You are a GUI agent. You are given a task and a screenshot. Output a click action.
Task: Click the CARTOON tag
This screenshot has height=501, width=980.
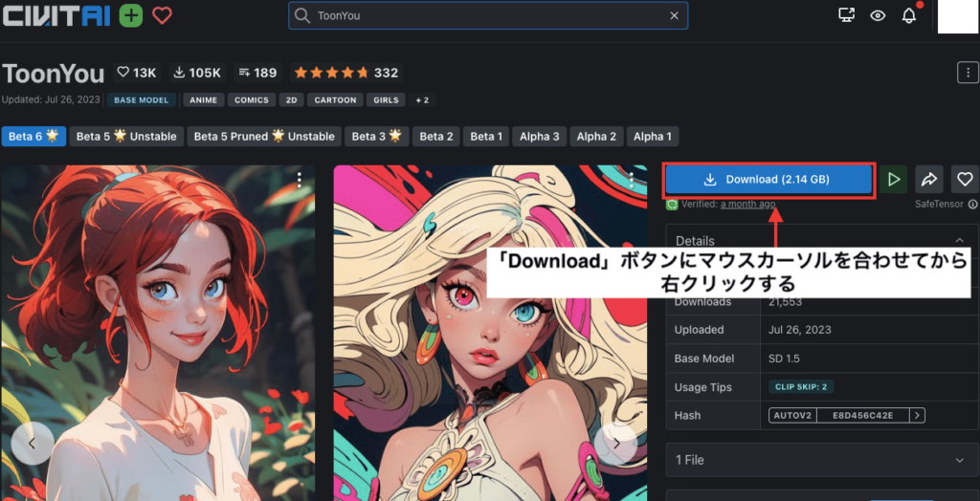335,100
